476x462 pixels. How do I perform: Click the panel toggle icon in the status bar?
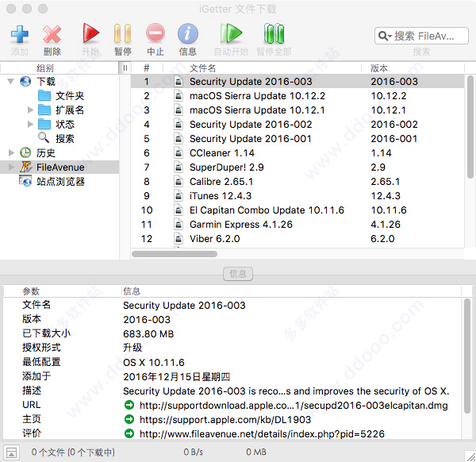(x=12, y=452)
